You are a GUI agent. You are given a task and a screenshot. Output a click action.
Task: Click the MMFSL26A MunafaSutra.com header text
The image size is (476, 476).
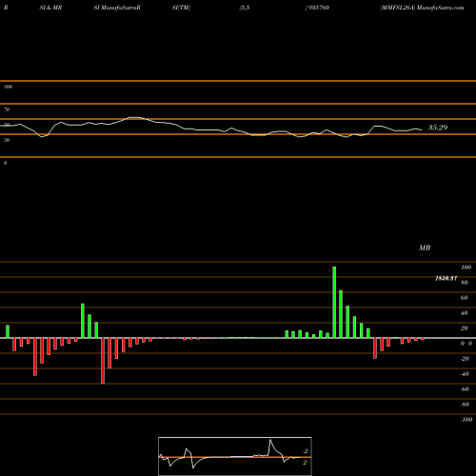click(x=422, y=8)
